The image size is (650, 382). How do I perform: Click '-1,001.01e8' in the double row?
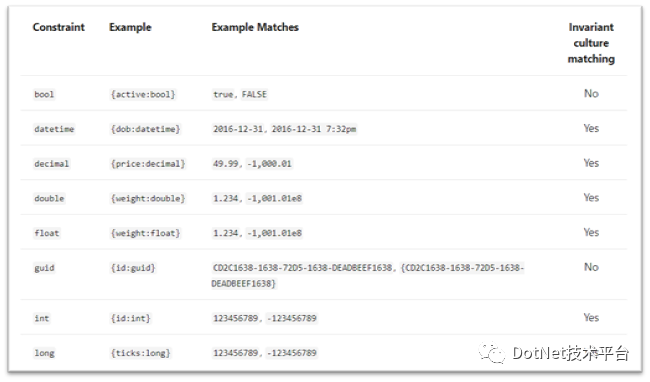(274, 199)
